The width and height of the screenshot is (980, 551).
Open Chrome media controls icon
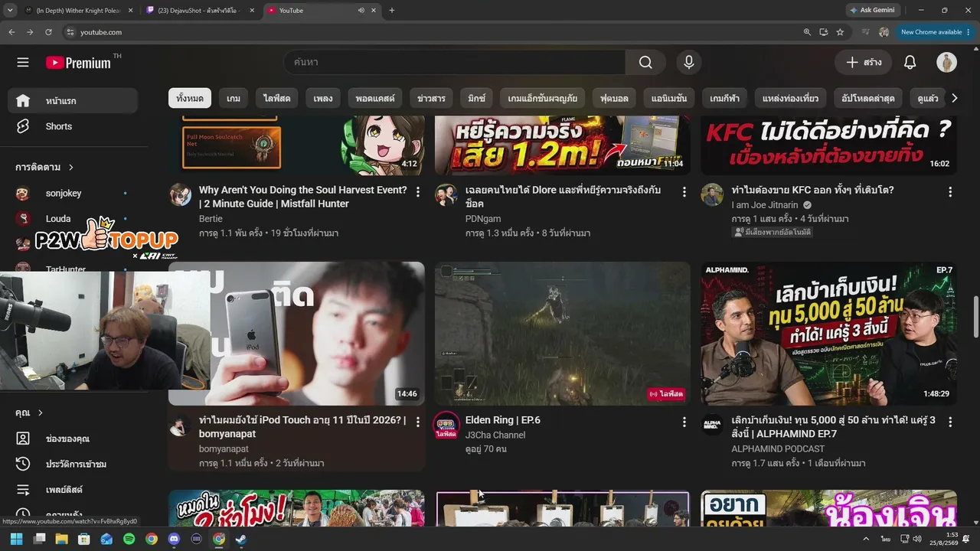866,32
